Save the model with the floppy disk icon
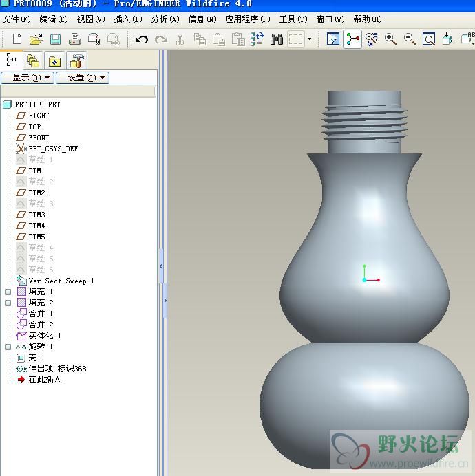 pos(55,39)
